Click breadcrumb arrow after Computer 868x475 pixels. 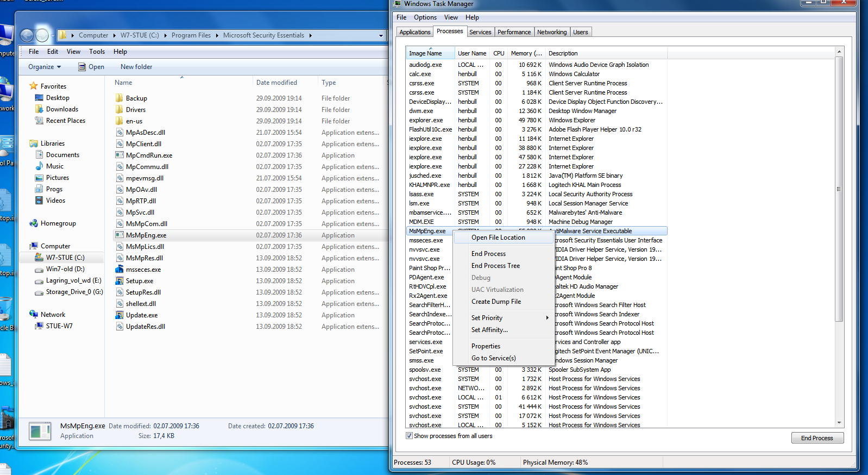[x=114, y=35]
